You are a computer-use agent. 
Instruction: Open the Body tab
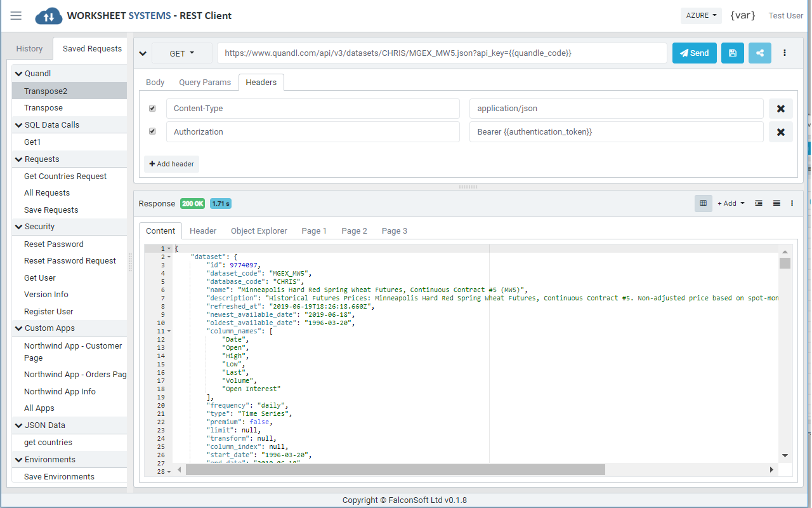pos(155,82)
